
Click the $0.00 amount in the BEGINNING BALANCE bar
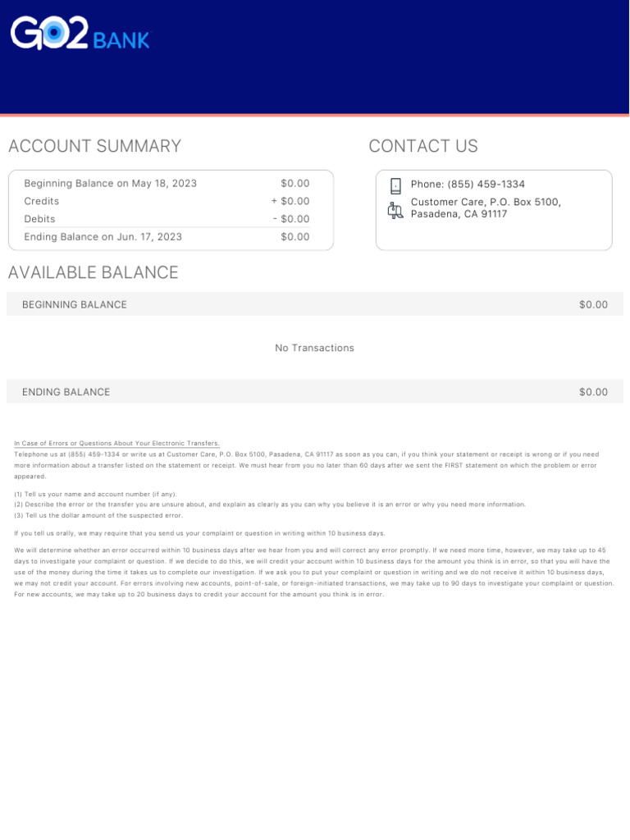[593, 305]
